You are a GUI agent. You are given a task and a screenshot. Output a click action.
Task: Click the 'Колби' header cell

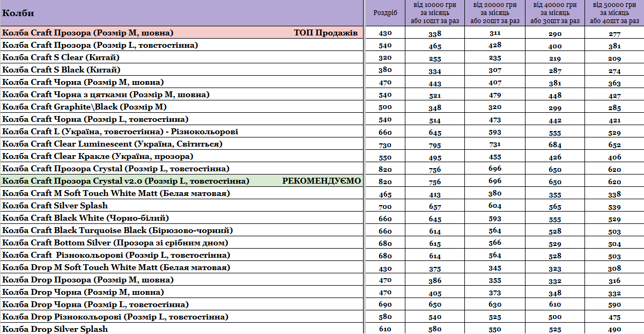coord(182,13)
